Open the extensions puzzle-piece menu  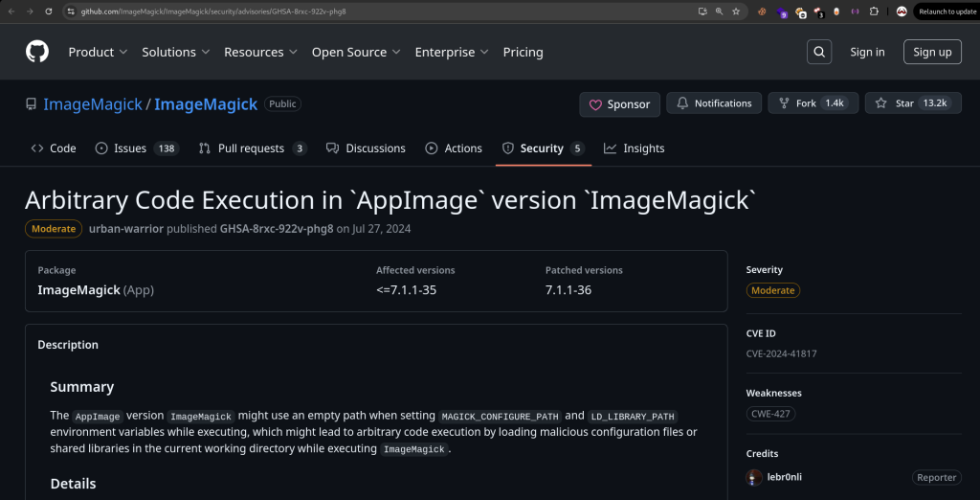coord(874,11)
